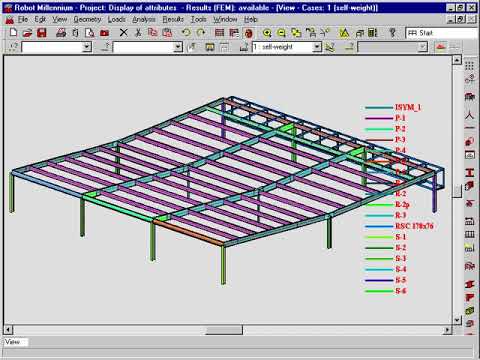480x360 pixels.
Task: Open the tables icon in main toolbar
Action: 219,33
